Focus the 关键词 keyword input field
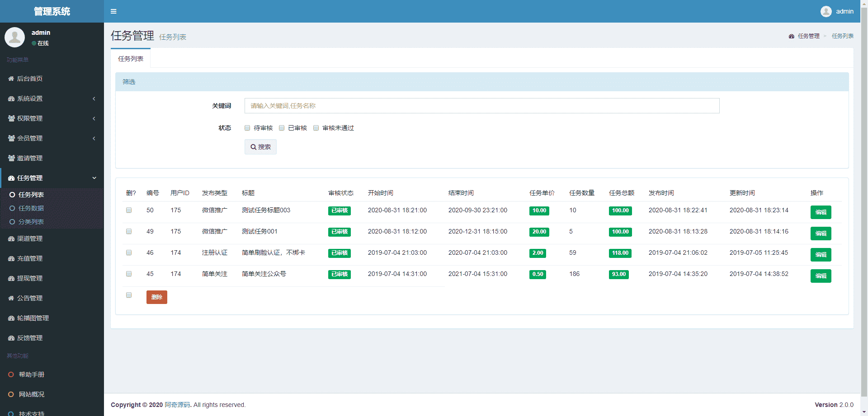 point(481,106)
